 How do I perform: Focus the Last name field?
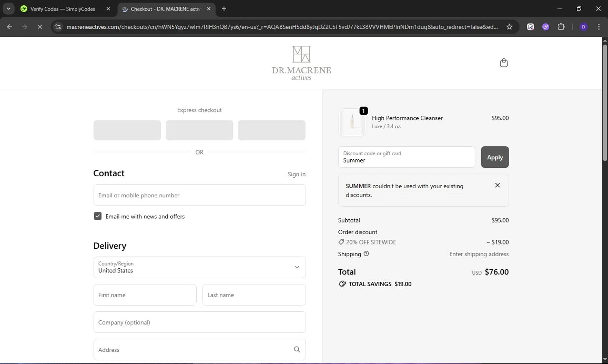[x=254, y=295]
